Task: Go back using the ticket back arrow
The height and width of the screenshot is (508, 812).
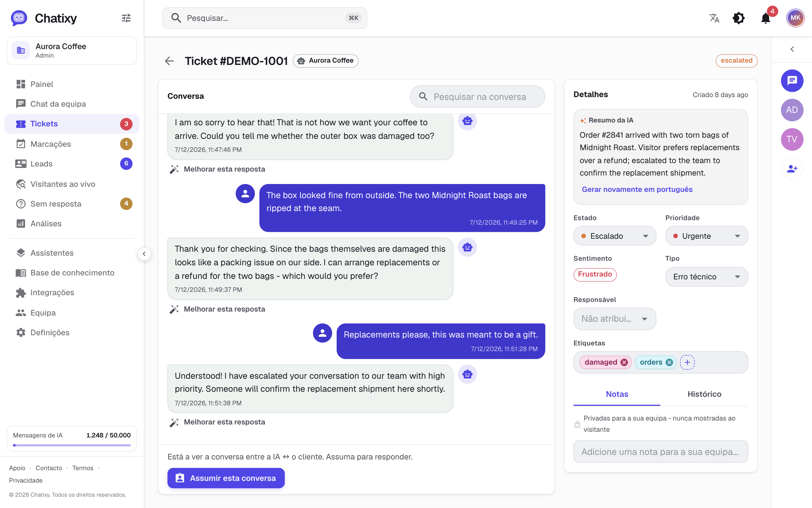Action: point(169,61)
